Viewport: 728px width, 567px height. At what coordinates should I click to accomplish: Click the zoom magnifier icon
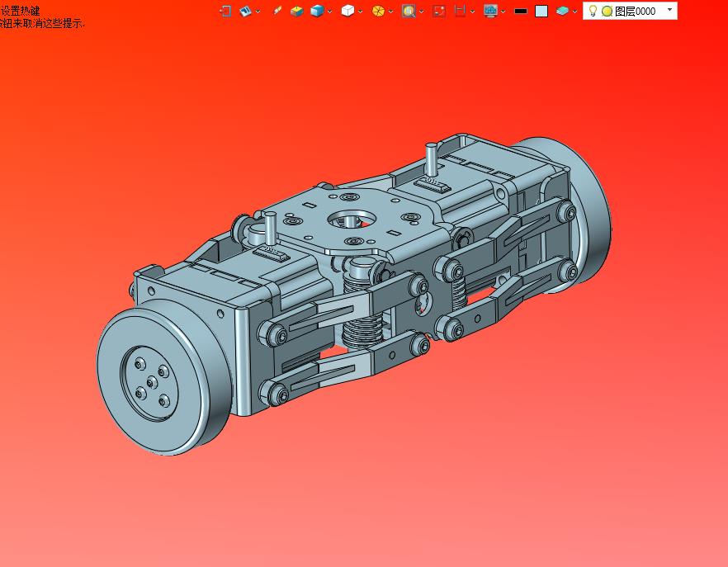[x=409, y=11]
